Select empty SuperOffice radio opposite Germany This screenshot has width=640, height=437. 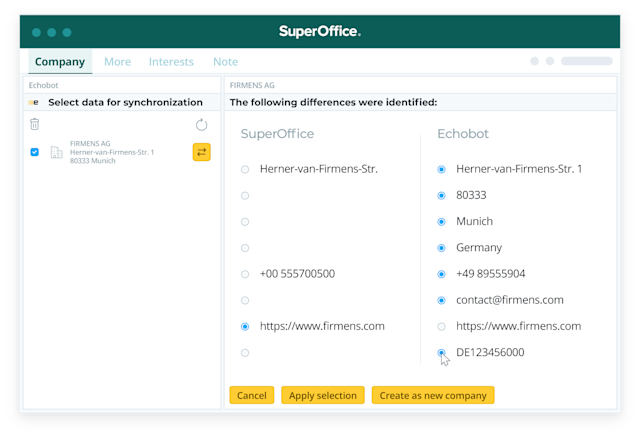coord(245,248)
